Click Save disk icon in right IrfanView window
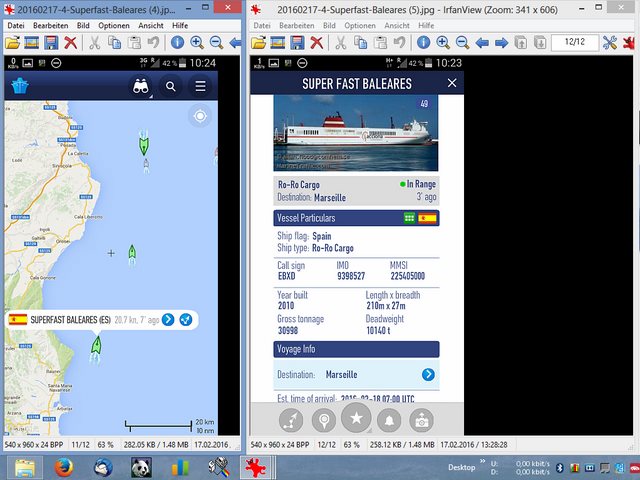Viewport: 640px width, 480px height. click(x=297, y=42)
